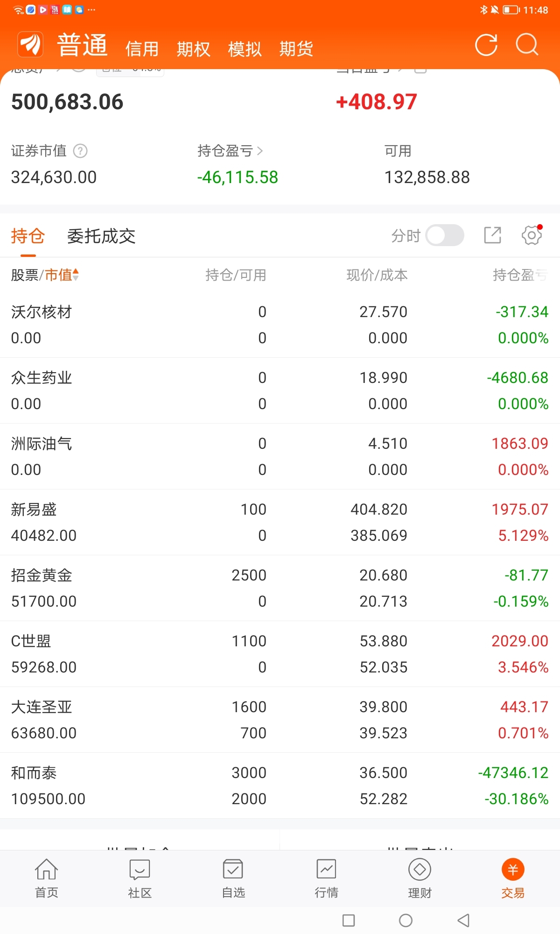The height and width of the screenshot is (934, 560).
Task: Tap available funds 132,858.88
Action: click(x=427, y=177)
